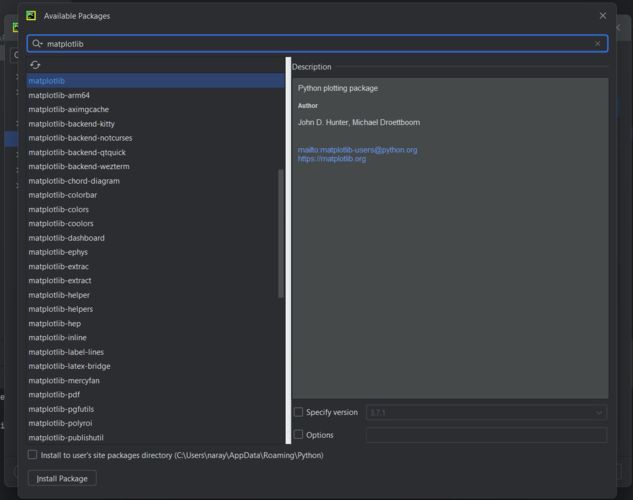Select matplotlib-coolors package
Screen dimensions: 633x500
pyautogui.click(x=155, y=224)
